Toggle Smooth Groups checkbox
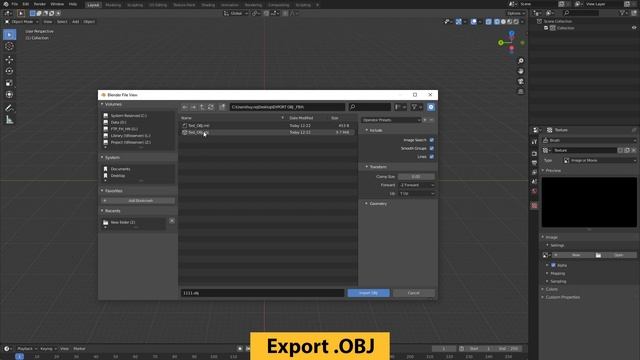 431,148
